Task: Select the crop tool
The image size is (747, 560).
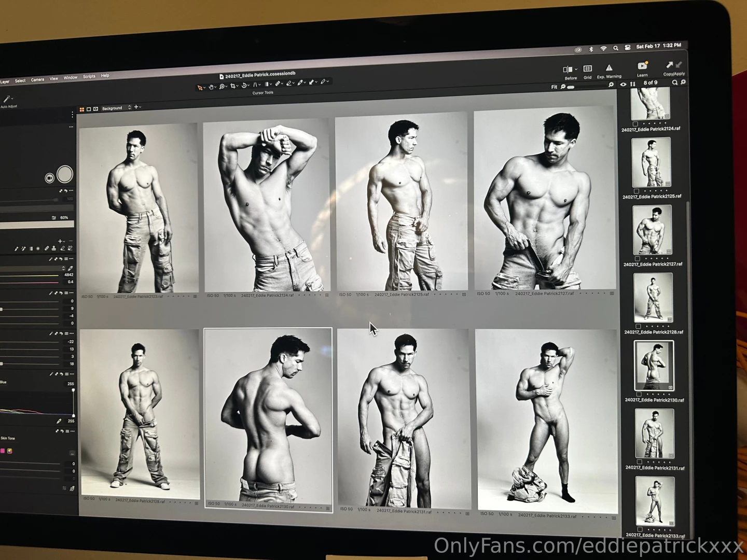Action: [x=233, y=86]
